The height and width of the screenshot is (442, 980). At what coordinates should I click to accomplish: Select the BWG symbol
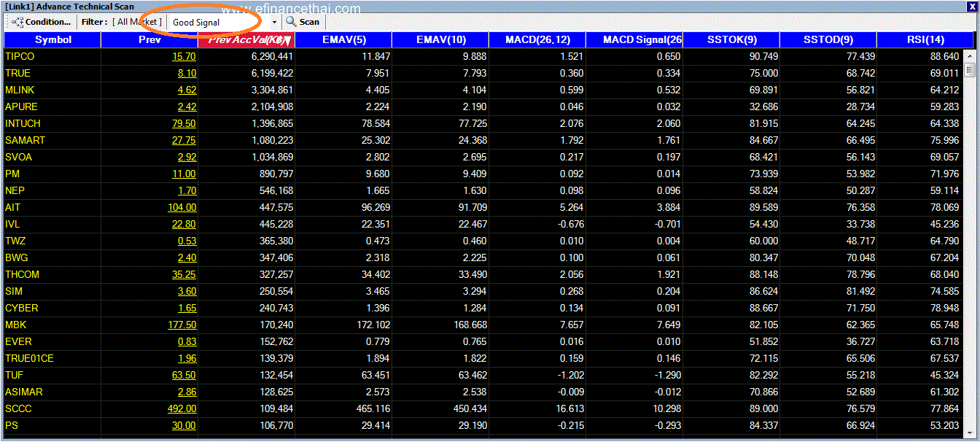pos(16,257)
